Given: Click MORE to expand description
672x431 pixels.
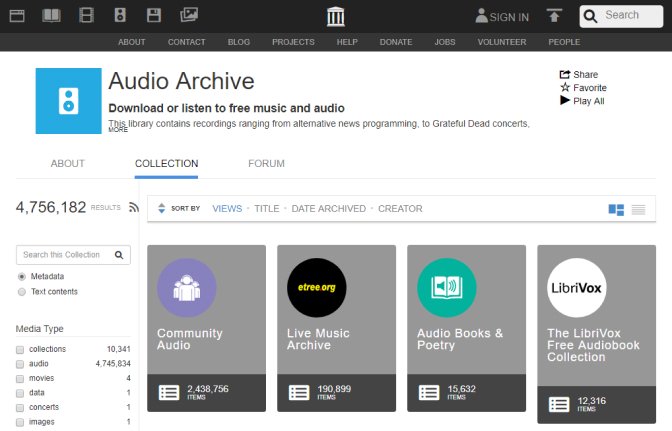Looking at the screenshot, I should (x=118, y=130).
